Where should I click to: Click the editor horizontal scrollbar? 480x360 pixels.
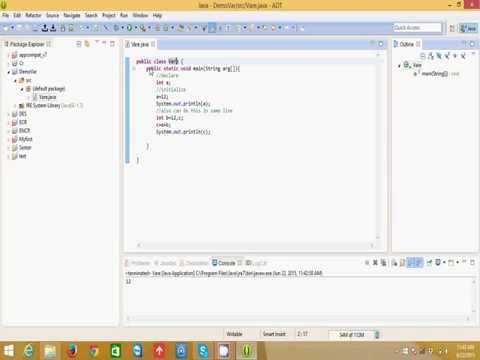tap(255, 245)
